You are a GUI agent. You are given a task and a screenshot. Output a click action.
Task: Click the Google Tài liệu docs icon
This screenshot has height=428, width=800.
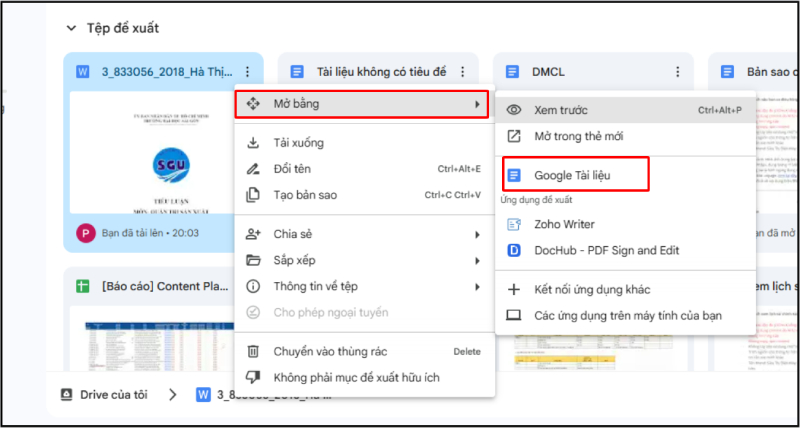(x=514, y=175)
